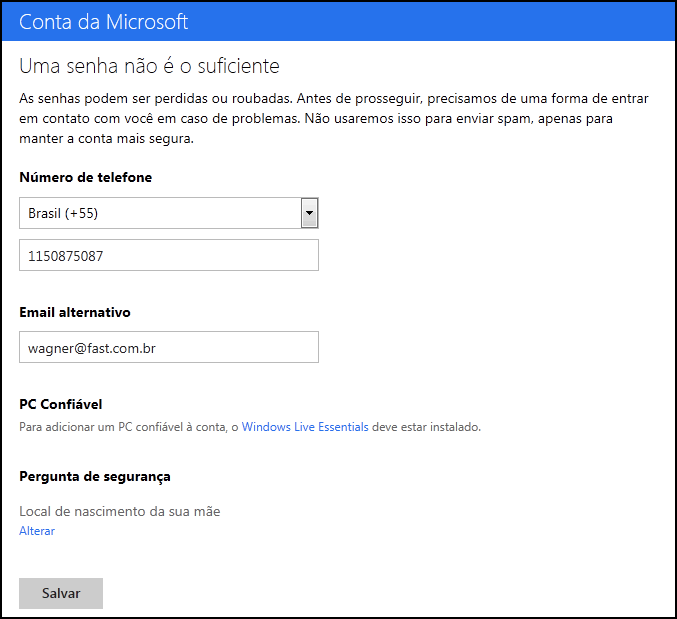Open the Windows Live Essentials link
The width and height of the screenshot is (677, 619).
tap(305, 427)
